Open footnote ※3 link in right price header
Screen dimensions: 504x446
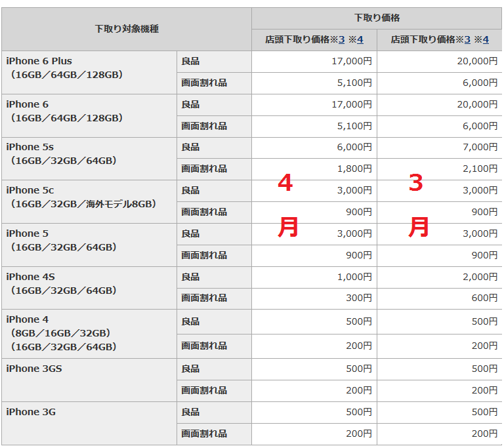(467, 40)
